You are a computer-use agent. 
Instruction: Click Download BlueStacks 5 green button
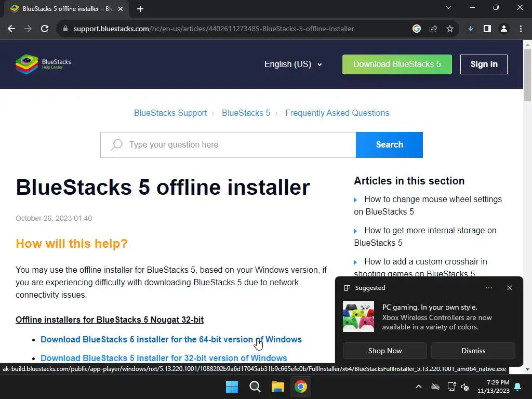[x=397, y=64]
